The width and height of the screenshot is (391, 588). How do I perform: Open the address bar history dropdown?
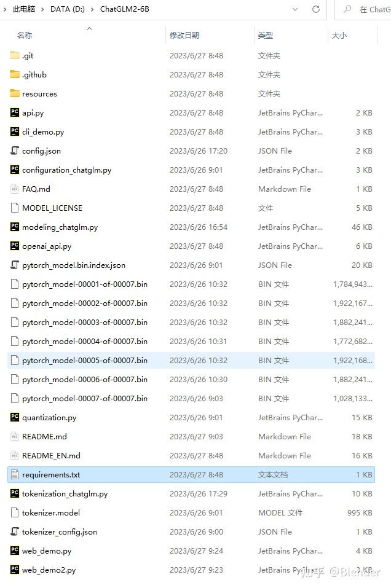pyautogui.click(x=295, y=9)
